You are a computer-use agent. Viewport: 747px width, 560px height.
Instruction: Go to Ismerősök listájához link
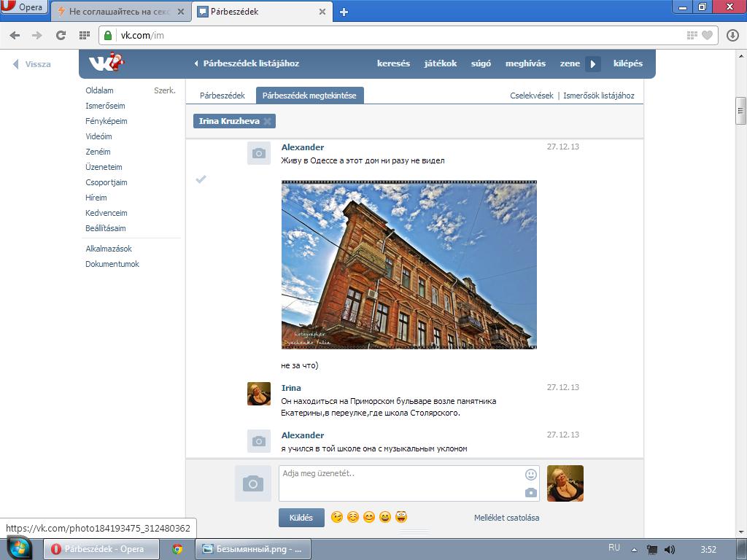599,96
